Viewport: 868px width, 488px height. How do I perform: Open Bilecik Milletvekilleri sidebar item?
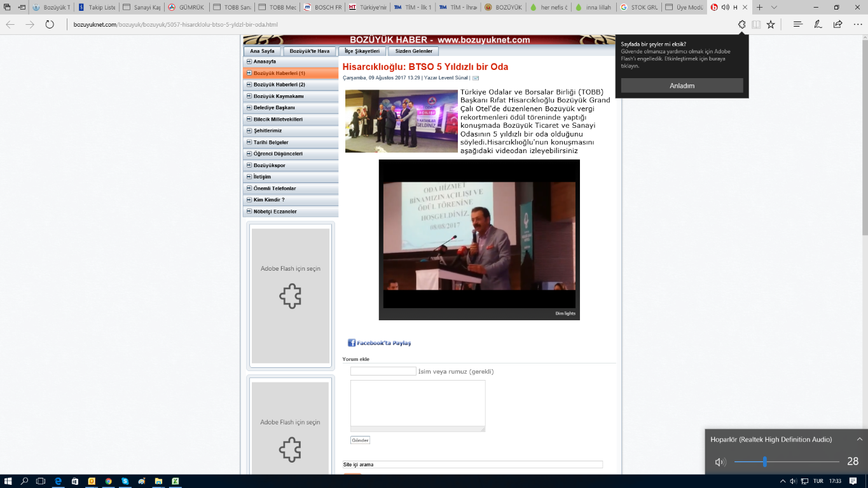coord(291,119)
